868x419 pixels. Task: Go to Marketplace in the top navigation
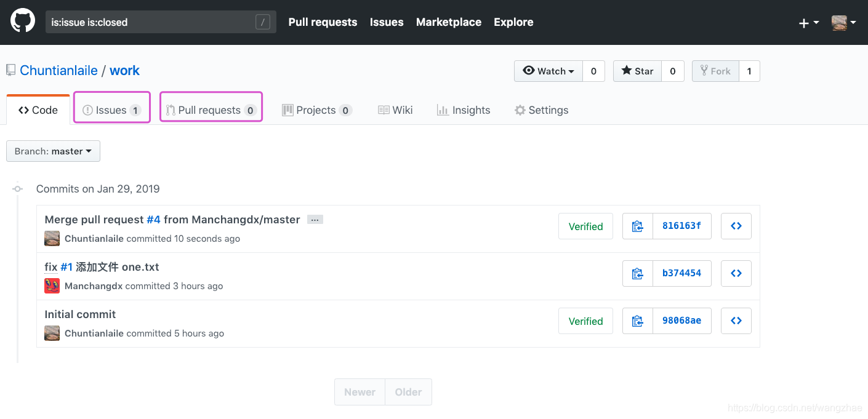point(449,22)
